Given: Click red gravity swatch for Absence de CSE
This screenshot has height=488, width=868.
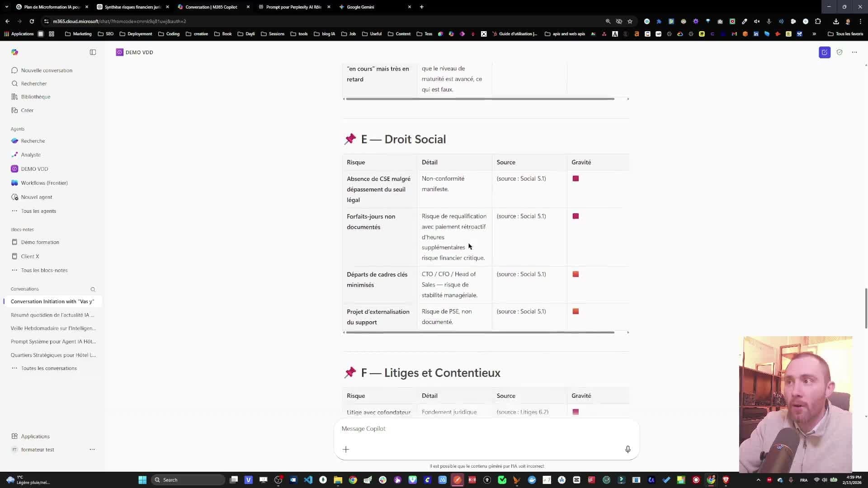Looking at the screenshot, I should tap(576, 178).
